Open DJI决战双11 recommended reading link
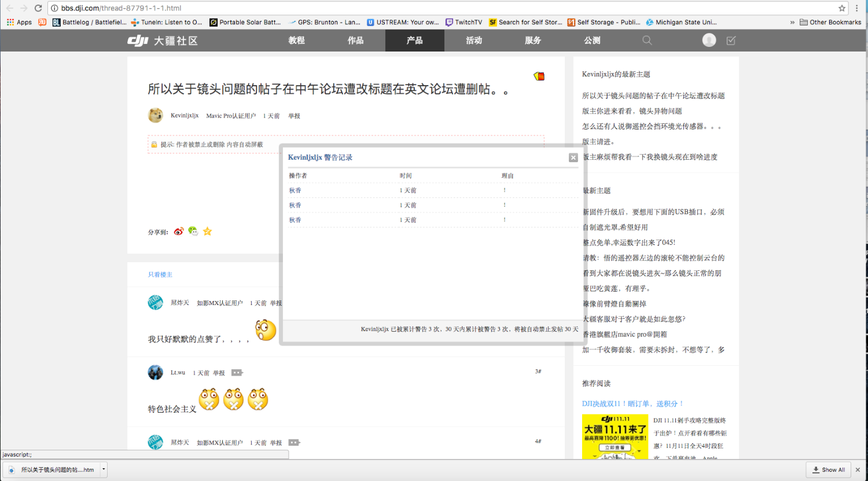Image resolution: width=868 pixels, height=481 pixels. [633, 403]
